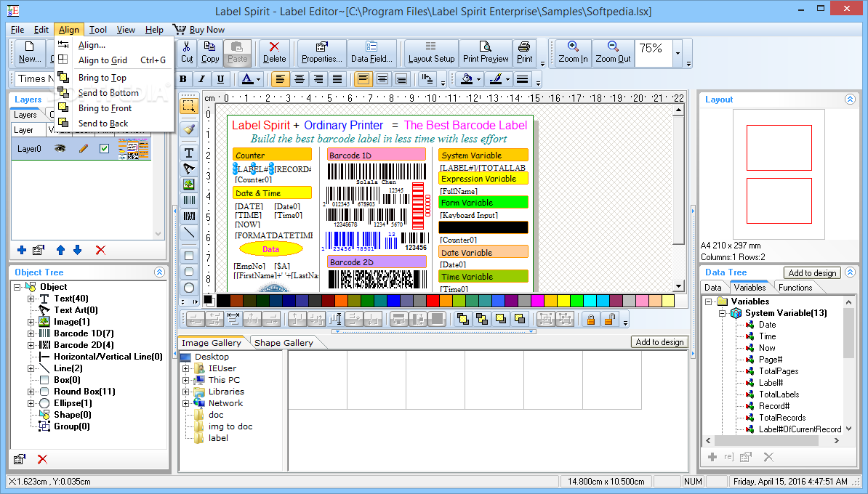Toggle Italic formatting
The width and height of the screenshot is (868, 494).
[x=201, y=79]
